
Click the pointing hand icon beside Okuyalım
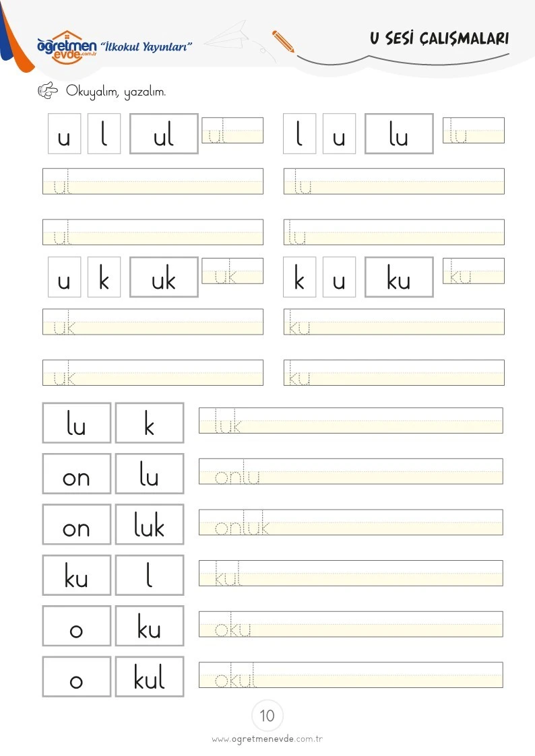pyautogui.click(x=48, y=90)
